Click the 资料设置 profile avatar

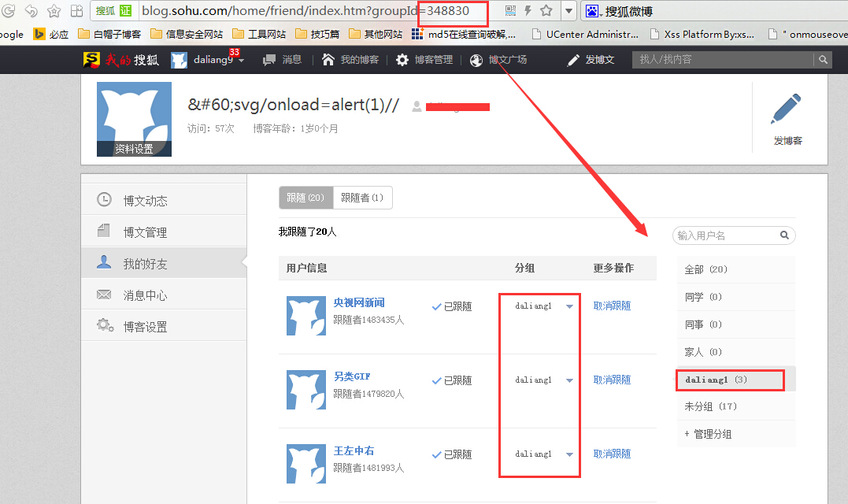[134, 119]
